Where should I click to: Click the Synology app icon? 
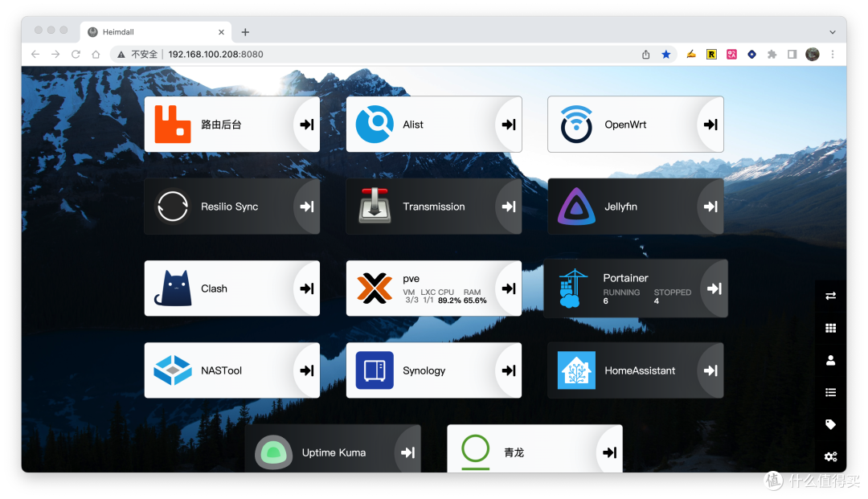[x=375, y=370]
